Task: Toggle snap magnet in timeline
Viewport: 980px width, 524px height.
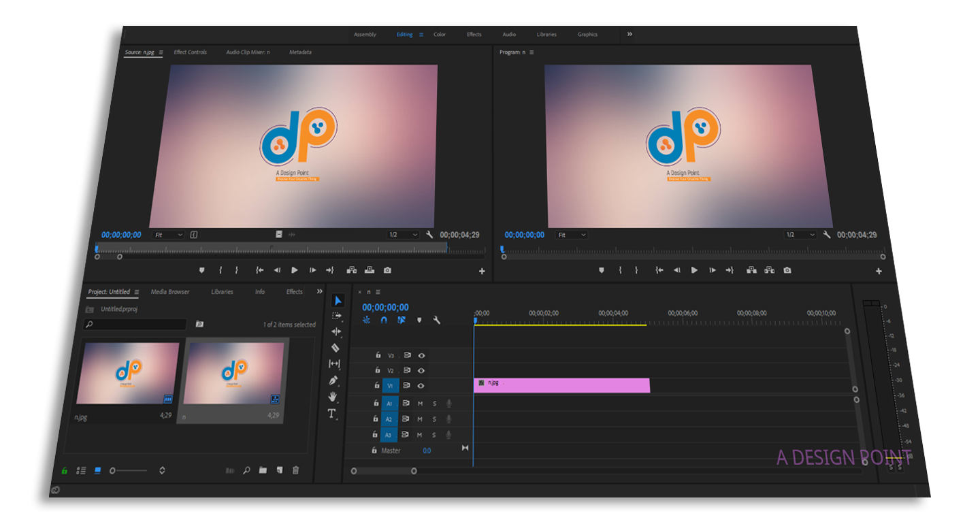Action: pos(384,320)
